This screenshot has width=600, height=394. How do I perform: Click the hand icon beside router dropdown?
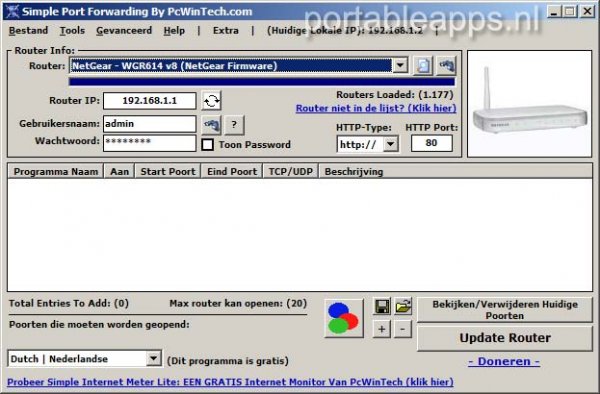[x=447, y=66]
